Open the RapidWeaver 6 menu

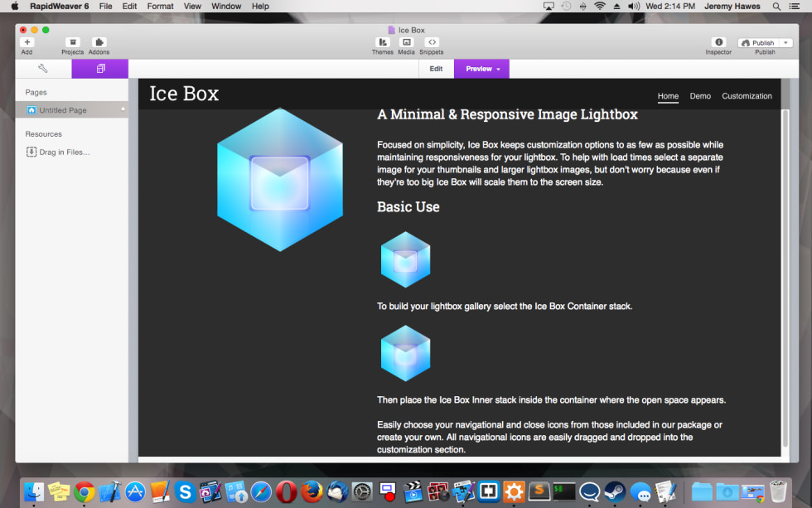(x=59, y=6)
